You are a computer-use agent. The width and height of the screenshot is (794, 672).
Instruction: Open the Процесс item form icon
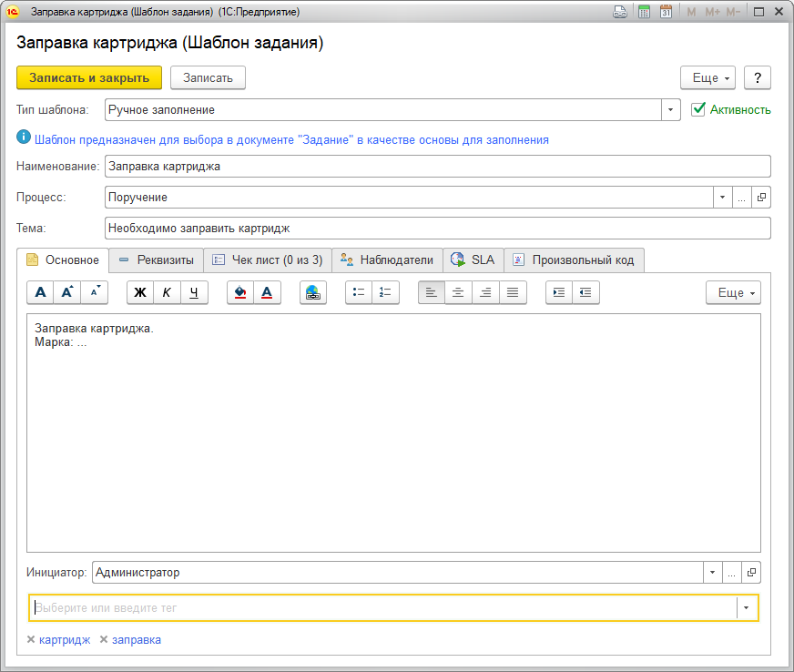[x=761, y=198]
